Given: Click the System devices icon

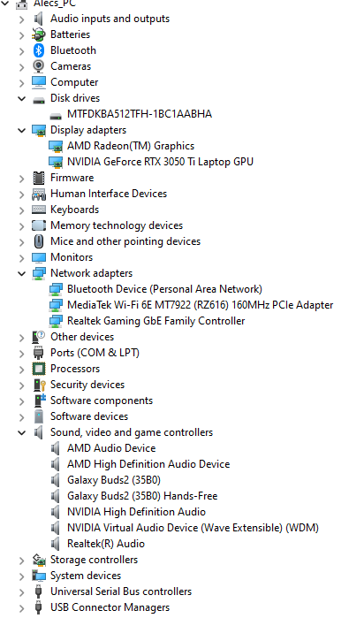Looking at the screenshot, I should [x=38, y=576].
